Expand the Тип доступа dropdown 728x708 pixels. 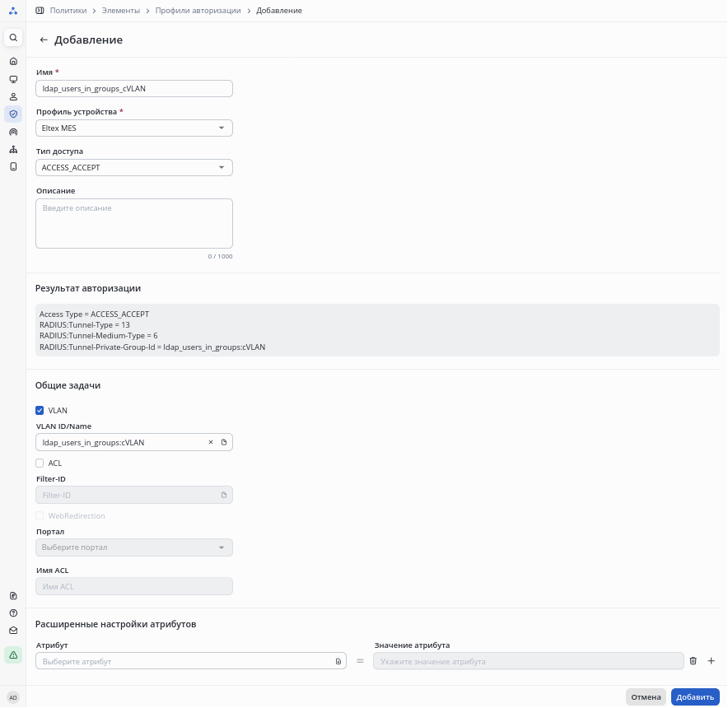(134, 167)
